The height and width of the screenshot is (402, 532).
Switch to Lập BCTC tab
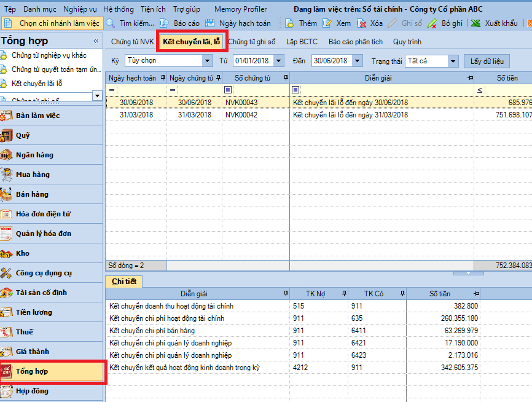click(x=302, y=42)
